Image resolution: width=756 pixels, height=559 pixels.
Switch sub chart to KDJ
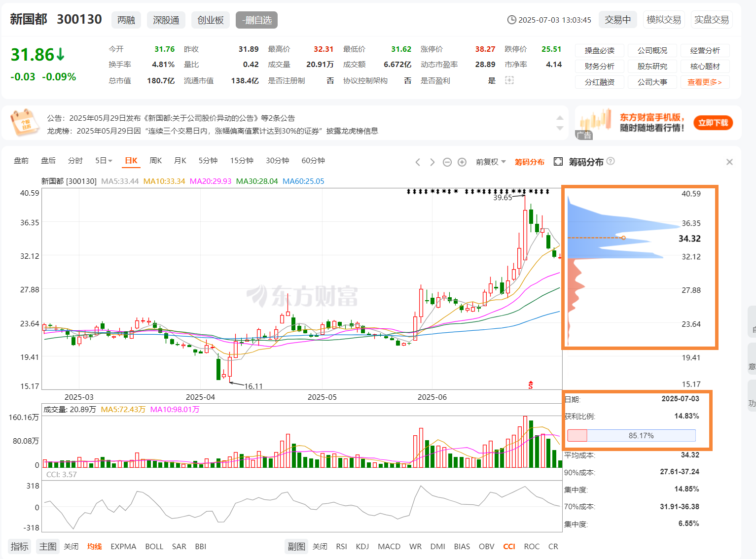pos(362,546)
